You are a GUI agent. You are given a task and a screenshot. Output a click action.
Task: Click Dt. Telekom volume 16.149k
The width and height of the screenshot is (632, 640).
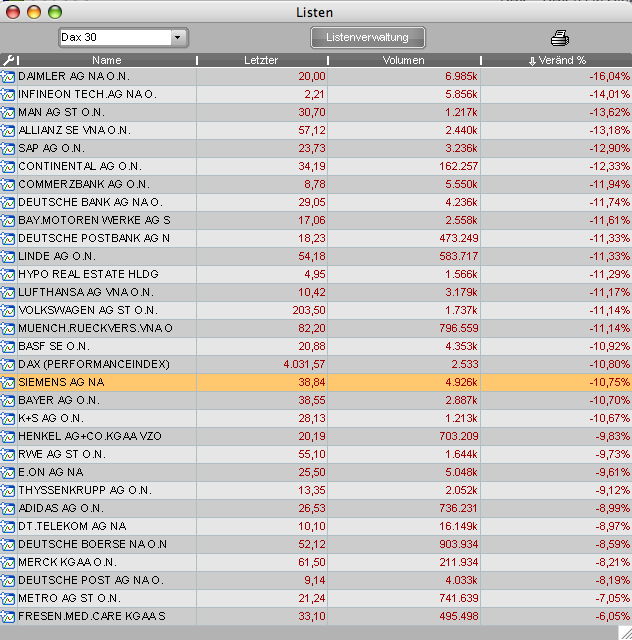[x=458, y=527]
